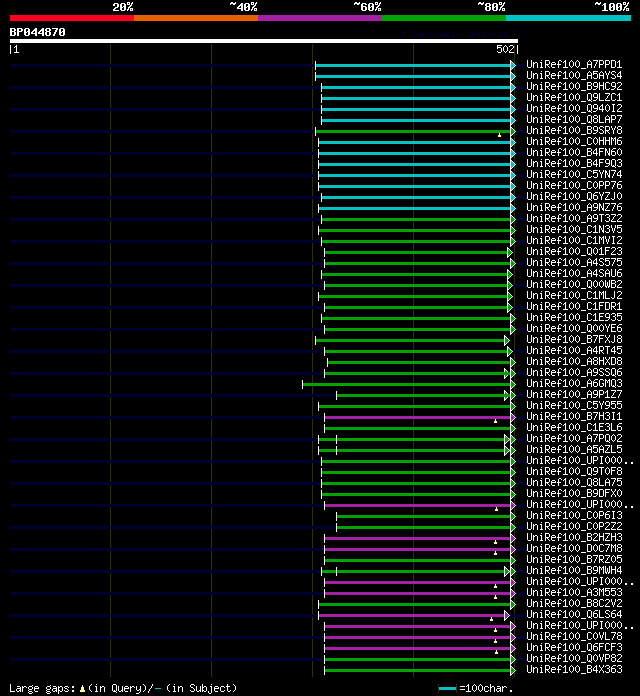Click the yellow gap marker in the UniRef100_Q6LS64 row

pos(491,619)
